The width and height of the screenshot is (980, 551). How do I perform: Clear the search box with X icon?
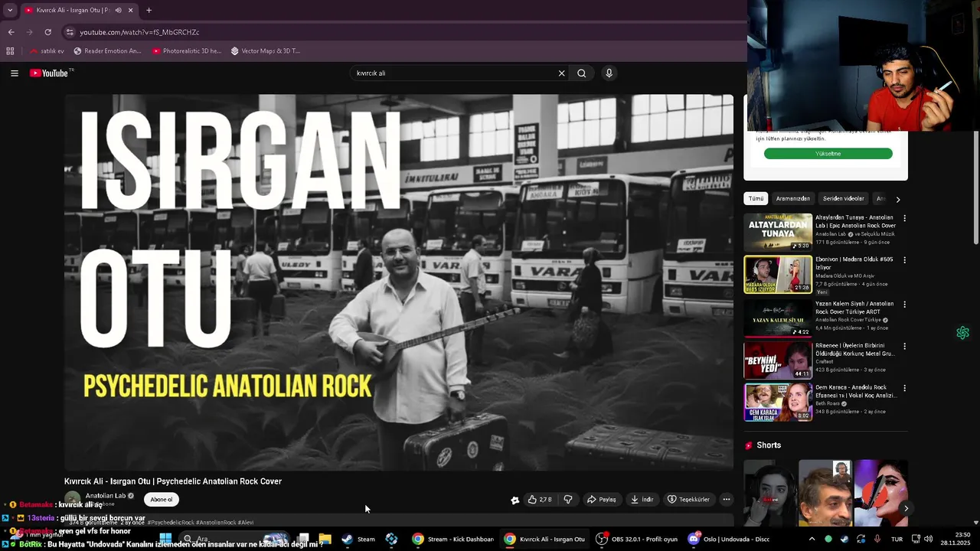pyautogui.click(x=561, y=73)
